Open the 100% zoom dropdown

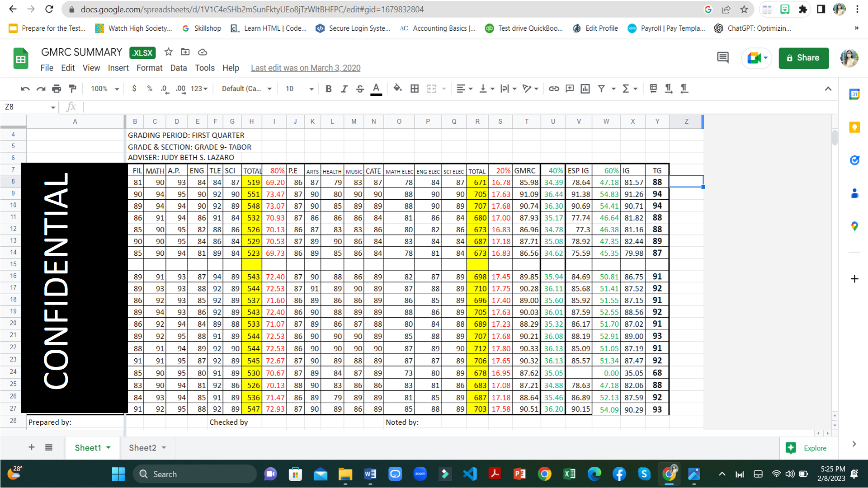click(x=104, y=89)
